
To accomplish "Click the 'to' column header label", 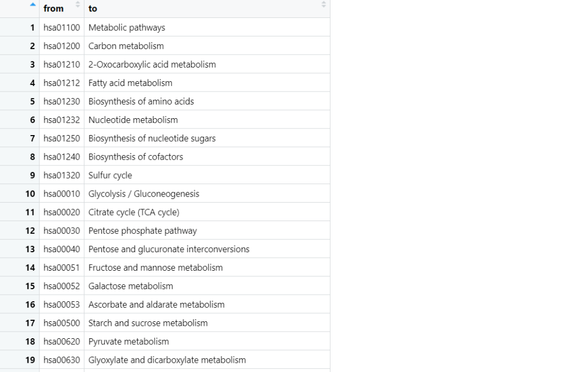I will (93, 9).
